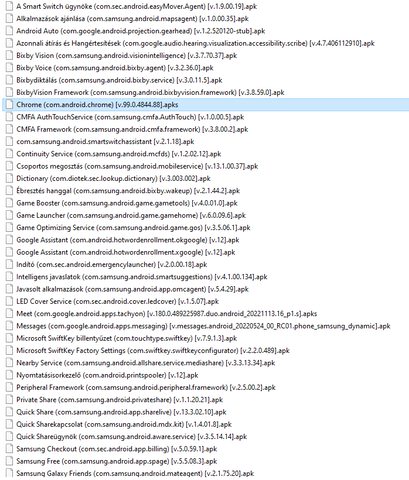This screenshot has height=480, width=409.
Task: Select 'Android Auto' gearhead file name
Action: [x=141, y=31]
